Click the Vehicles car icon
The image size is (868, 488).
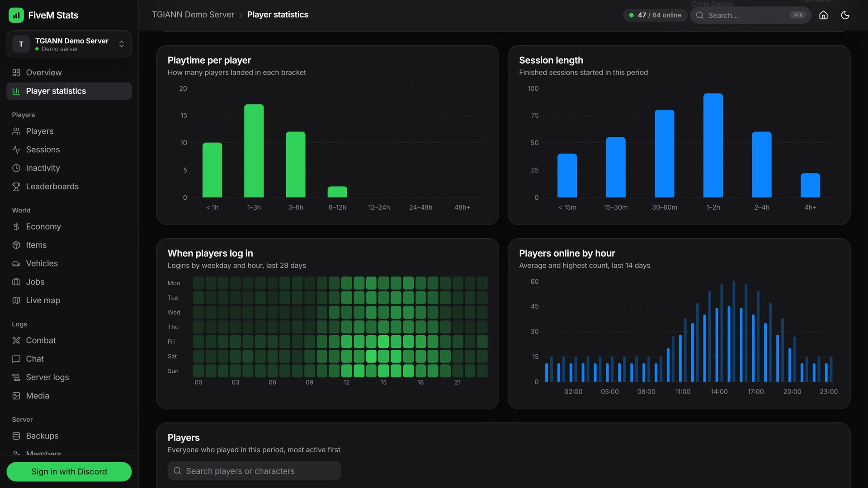tap(16, 263)
